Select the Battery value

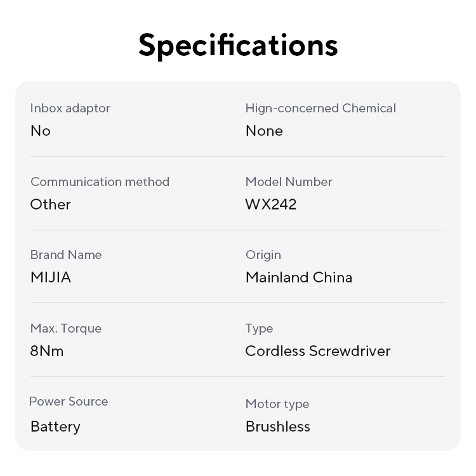point(55,426)
